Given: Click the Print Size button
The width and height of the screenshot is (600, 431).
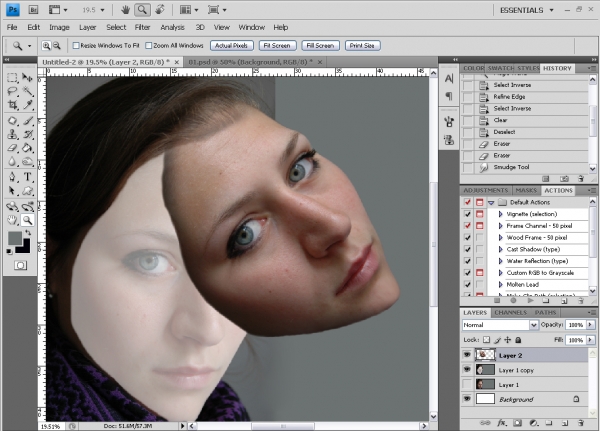Looking at the screenshot, I should point(362,46).
